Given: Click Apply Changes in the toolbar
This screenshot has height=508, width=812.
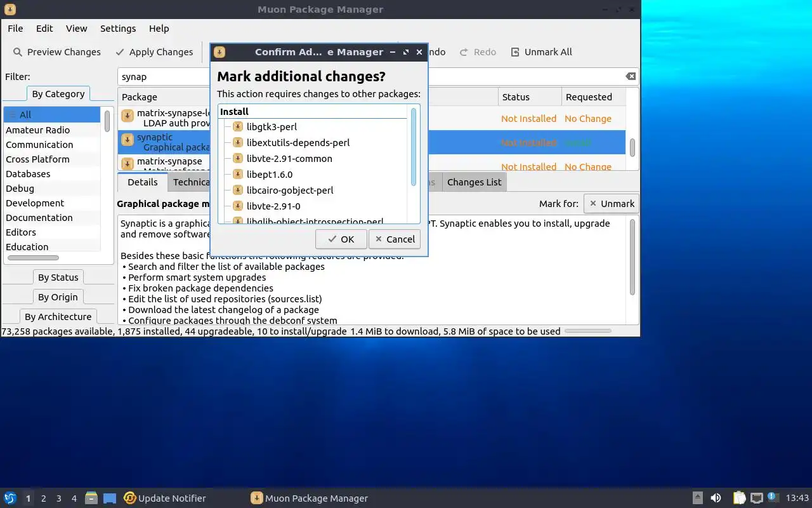Looking at the screenshot, I should point(154,52).
